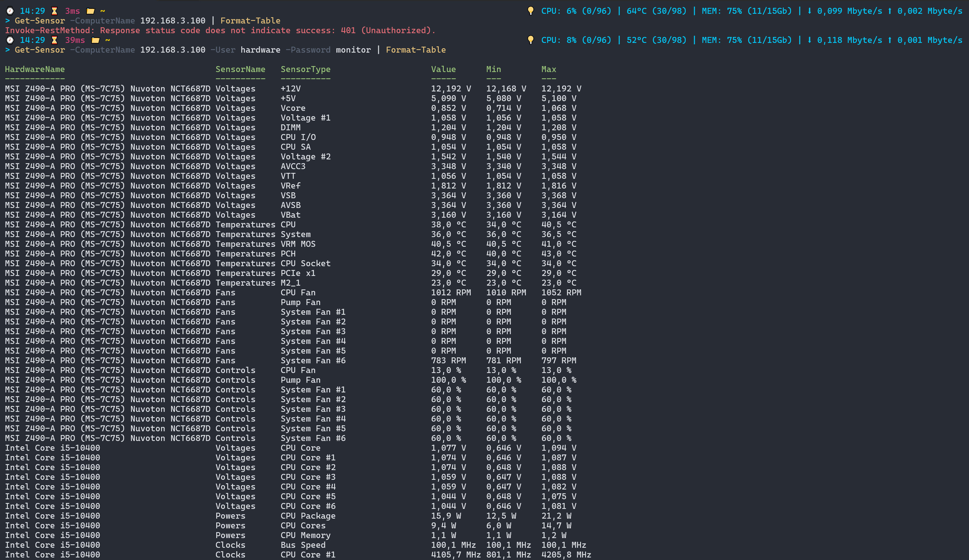Click the PCH temperature value 42,0 °C

click(x=448, y=254)
